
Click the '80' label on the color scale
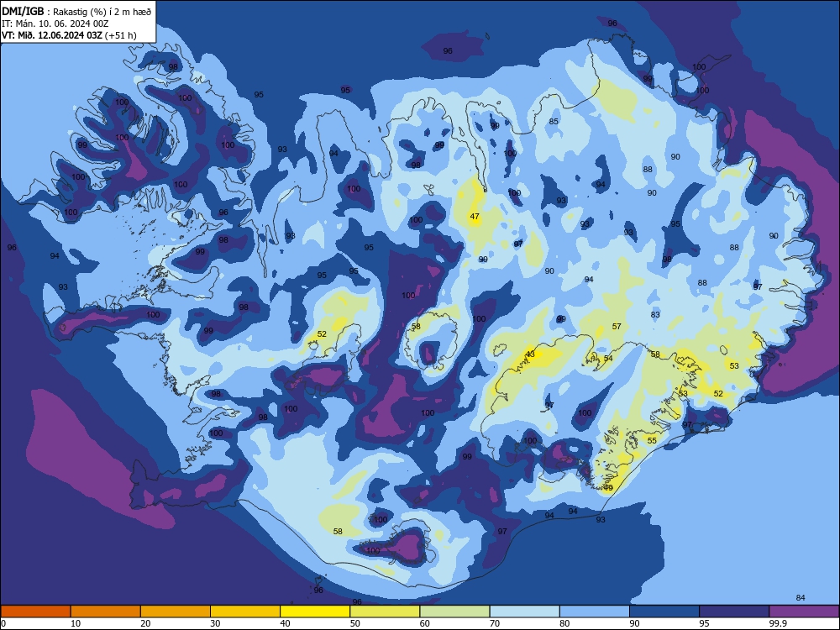point(564,623)
